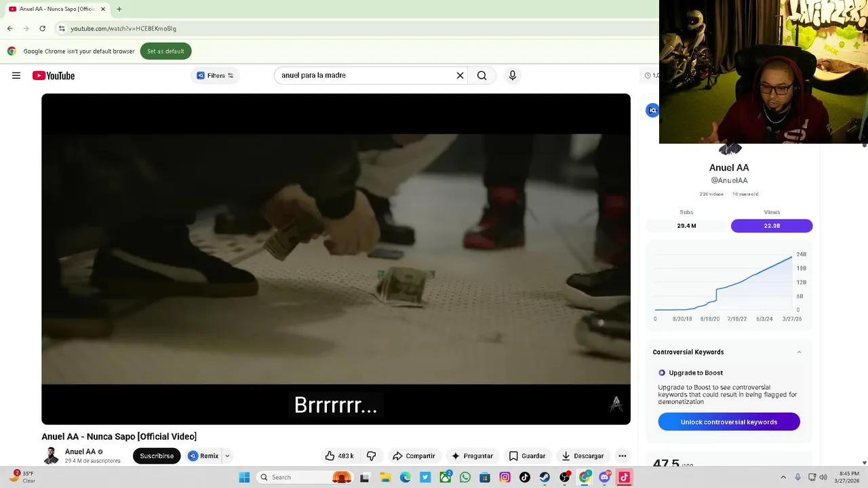Click the Anuel AA channel avatar below video
Viewport: 868px width, 488px height.
[51, 455]
